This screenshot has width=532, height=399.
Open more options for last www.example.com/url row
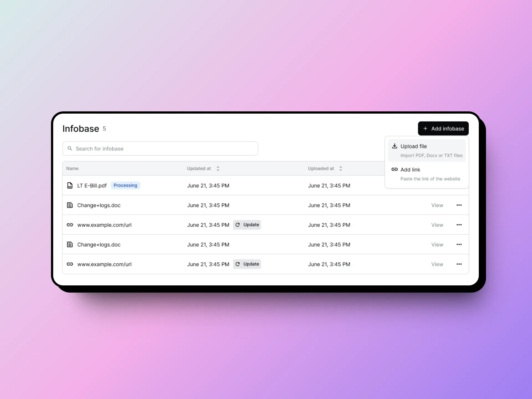pos(459,264)
